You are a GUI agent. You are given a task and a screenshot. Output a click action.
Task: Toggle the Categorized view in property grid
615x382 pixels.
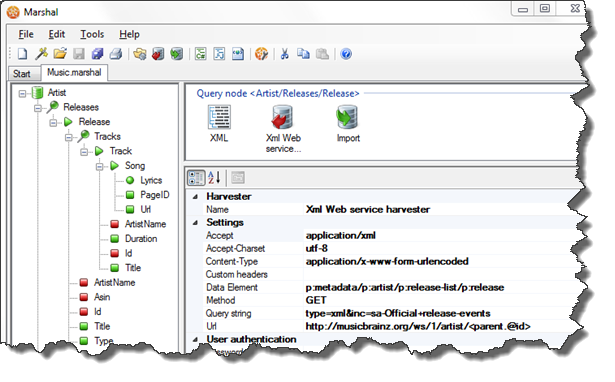click(x=196, y=178)
